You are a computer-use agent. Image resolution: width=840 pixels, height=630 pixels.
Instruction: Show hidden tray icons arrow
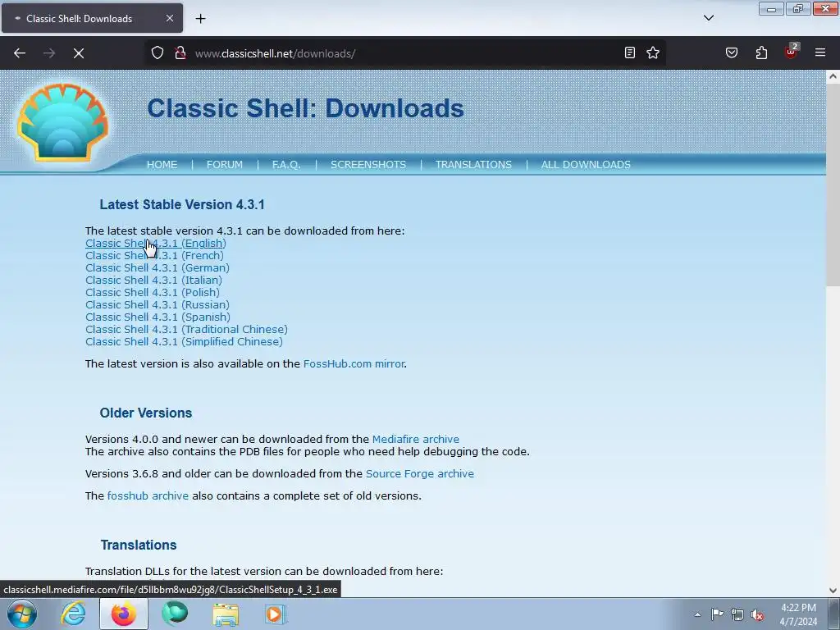tap(697, 614)
